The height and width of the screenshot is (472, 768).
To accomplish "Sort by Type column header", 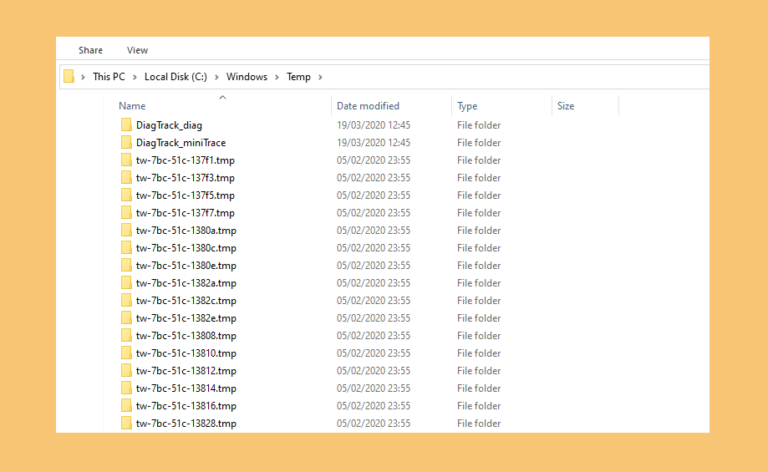I will [x=467, y=106].
